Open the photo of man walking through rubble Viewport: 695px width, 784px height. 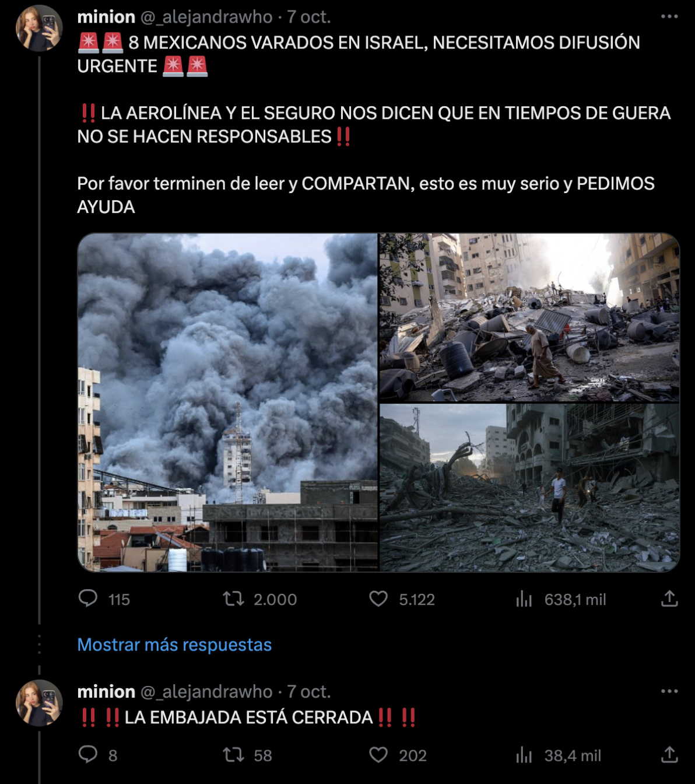529,317
